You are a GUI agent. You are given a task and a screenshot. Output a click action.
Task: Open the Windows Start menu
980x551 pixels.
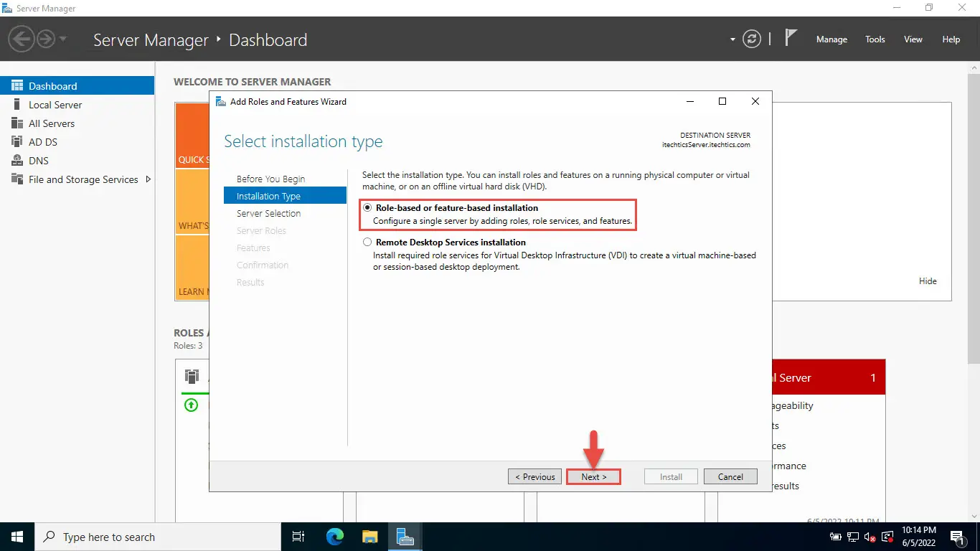(17, 537)
